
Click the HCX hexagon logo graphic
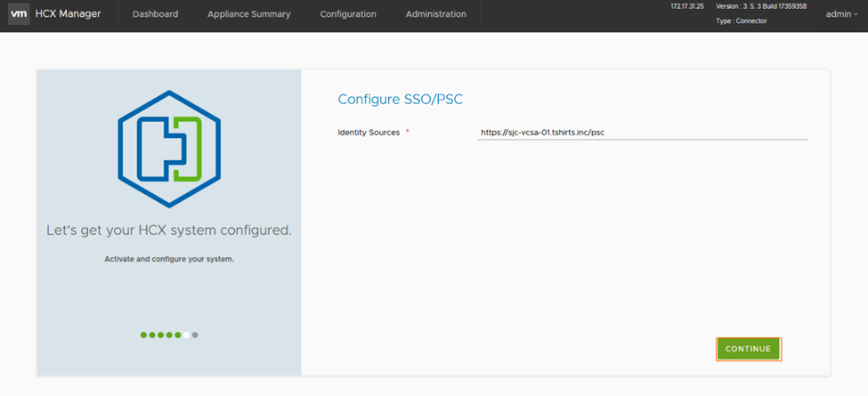pos(169,150)
